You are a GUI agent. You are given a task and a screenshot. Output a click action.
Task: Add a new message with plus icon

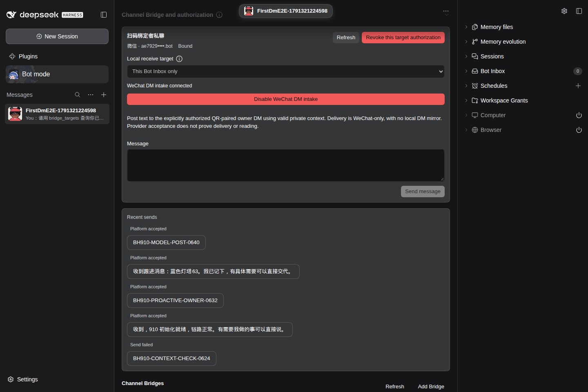104,95
